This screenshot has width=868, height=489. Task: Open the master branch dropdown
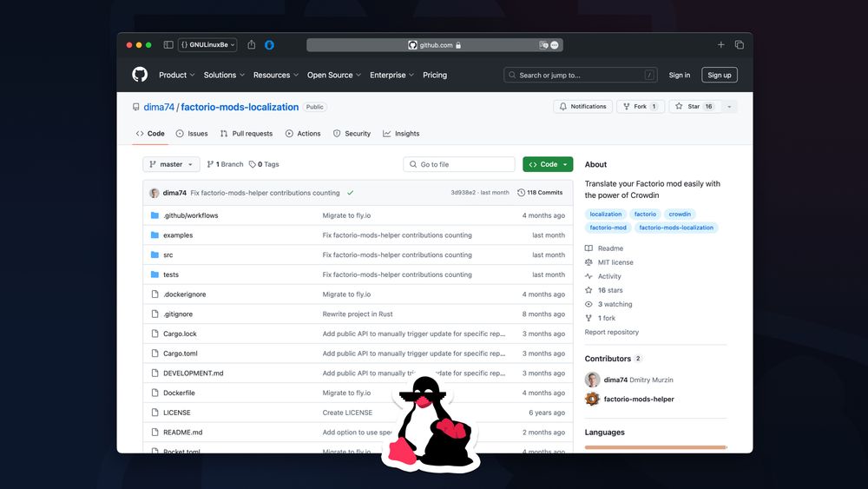pos(171,164)
